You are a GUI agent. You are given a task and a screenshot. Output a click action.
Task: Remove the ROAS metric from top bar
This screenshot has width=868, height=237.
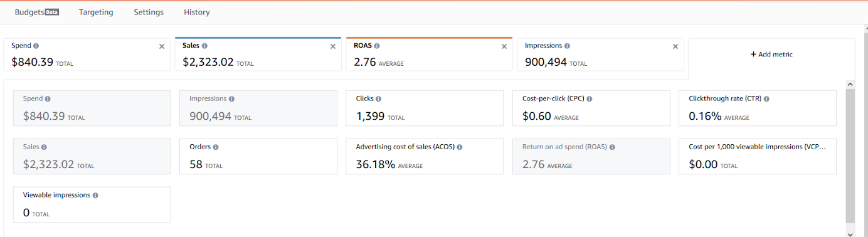(x=504, y=46)
